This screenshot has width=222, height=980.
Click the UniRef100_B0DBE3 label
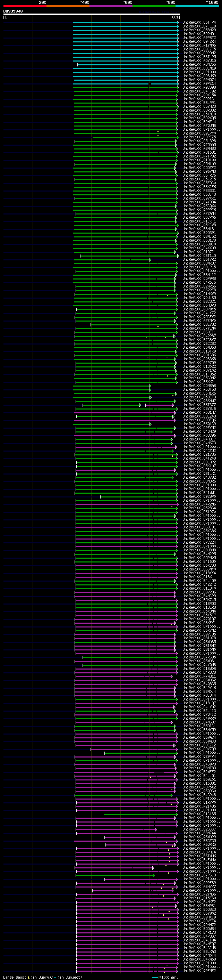[x=199, y=910]
